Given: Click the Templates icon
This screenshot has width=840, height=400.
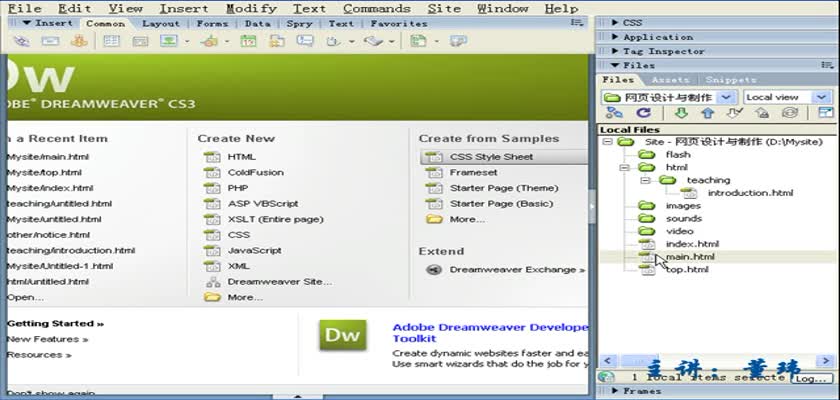Looking at the screenshot, I should 418,41.
